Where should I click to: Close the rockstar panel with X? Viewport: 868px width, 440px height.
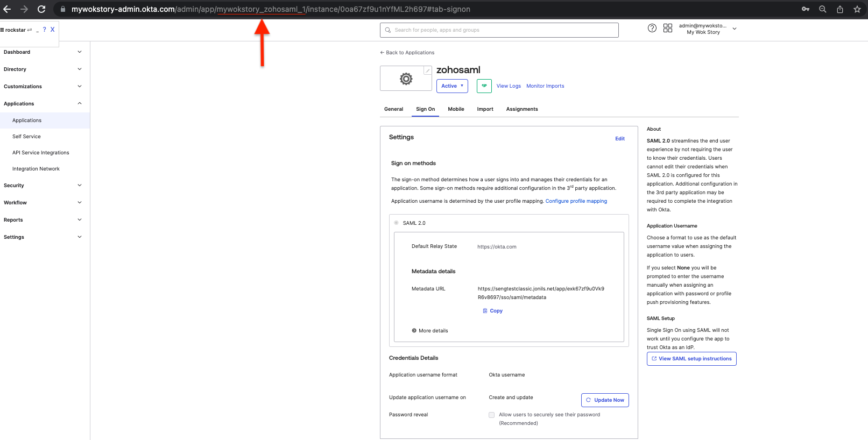pyautogui.click(x=52, y=30)
